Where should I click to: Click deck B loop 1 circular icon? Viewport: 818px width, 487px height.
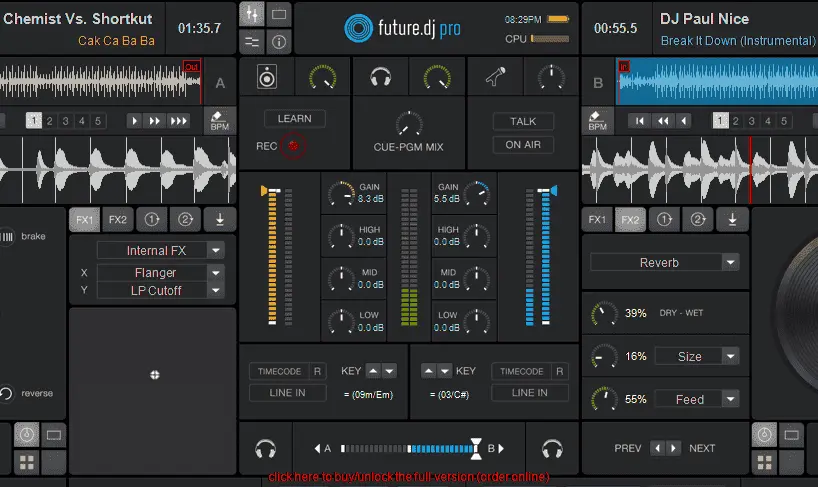coord(664,220)
